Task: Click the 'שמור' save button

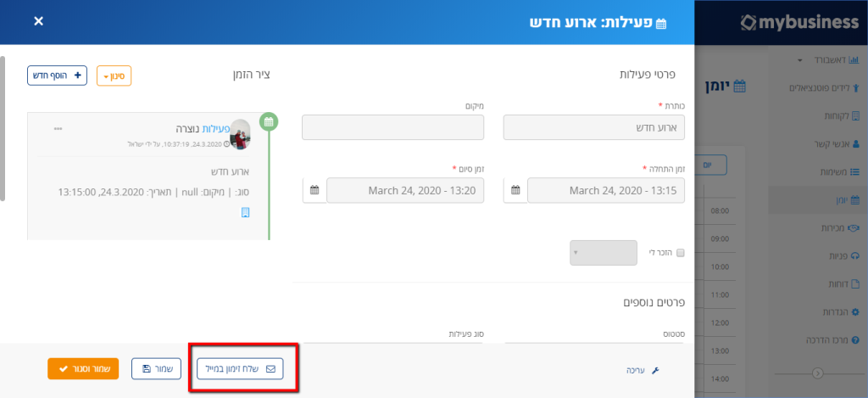Action: [x=156, y=368]
